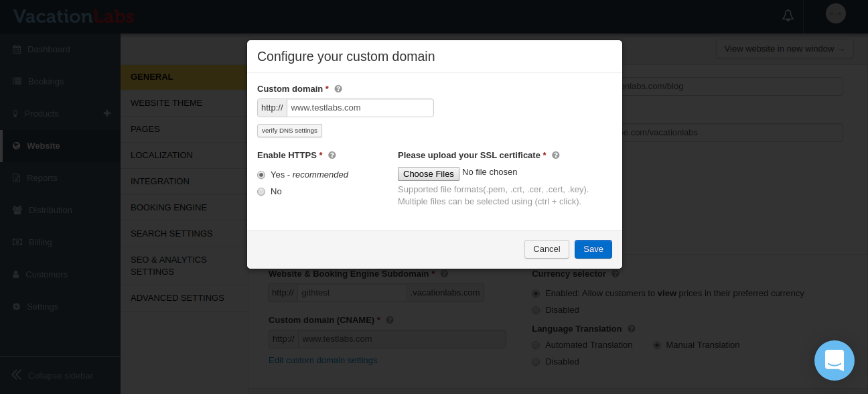Screen dimensions: 868x394
Task: Select No for Enable HTTPS
Action: point(261,192)
